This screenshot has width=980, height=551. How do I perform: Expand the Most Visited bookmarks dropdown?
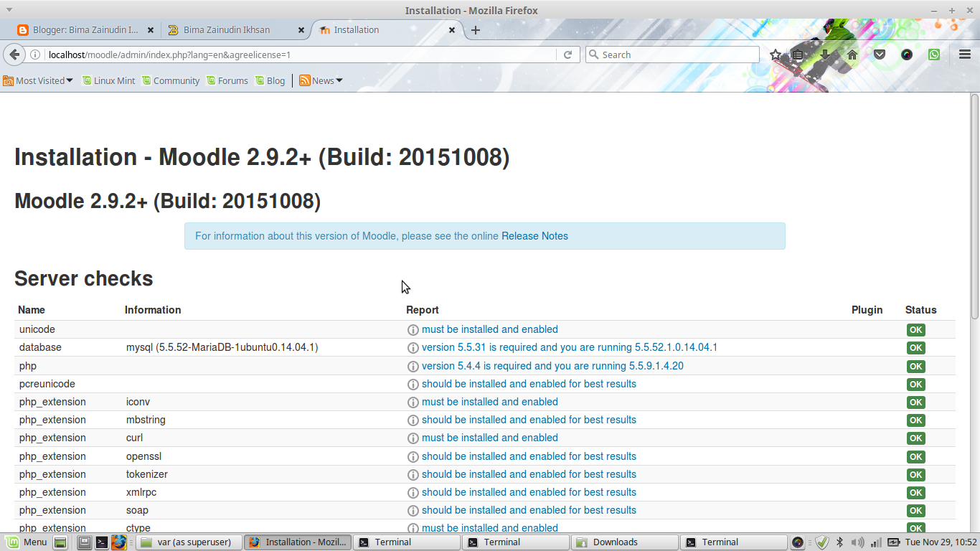click(38, 80)
